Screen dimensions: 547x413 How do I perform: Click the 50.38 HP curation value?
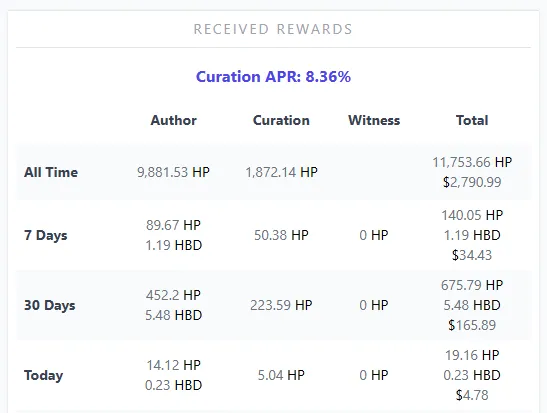[281, 235]
